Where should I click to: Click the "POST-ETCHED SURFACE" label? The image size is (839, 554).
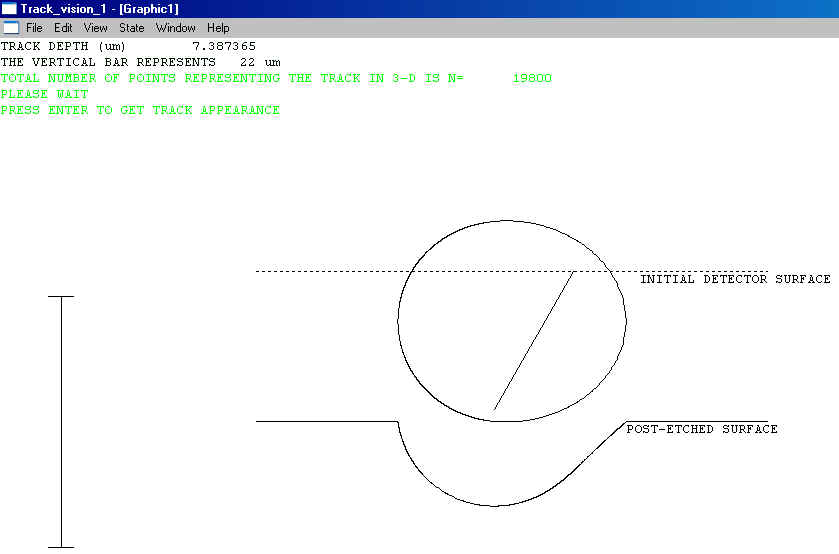tap(701, 429)
